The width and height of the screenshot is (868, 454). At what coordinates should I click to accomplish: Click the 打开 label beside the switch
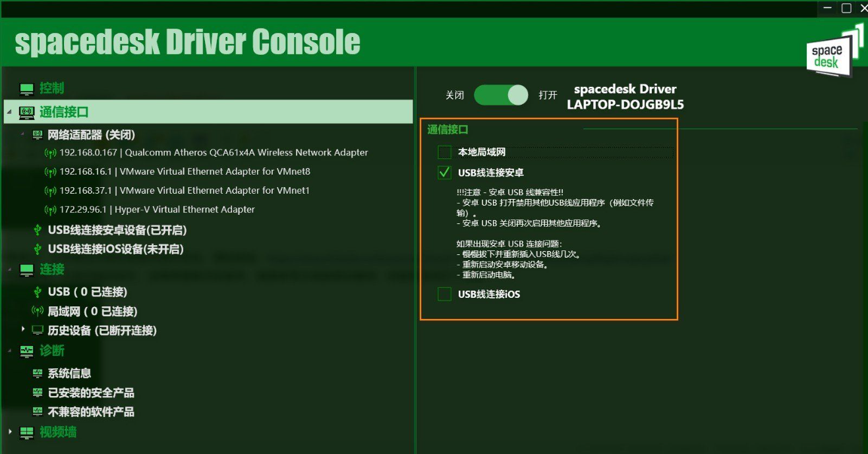[548, 96]
